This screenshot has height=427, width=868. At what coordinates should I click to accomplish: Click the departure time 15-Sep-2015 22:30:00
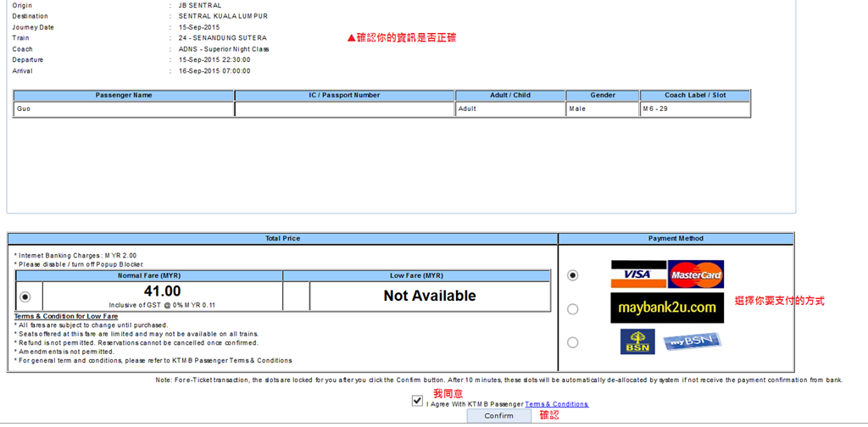tap(214, 60)
